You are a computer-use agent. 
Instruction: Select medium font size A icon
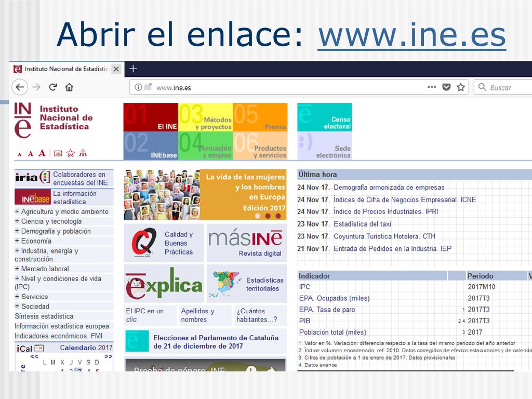coord(31,154)
